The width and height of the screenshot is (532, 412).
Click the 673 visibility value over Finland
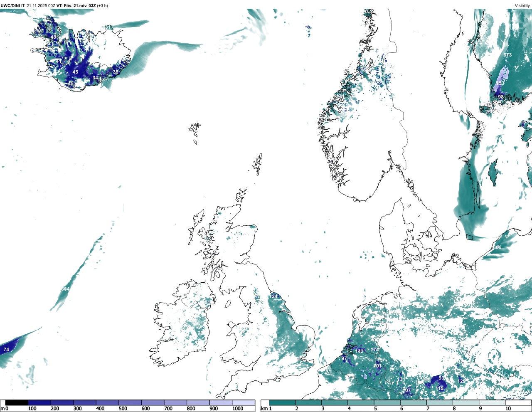(507, 55)
